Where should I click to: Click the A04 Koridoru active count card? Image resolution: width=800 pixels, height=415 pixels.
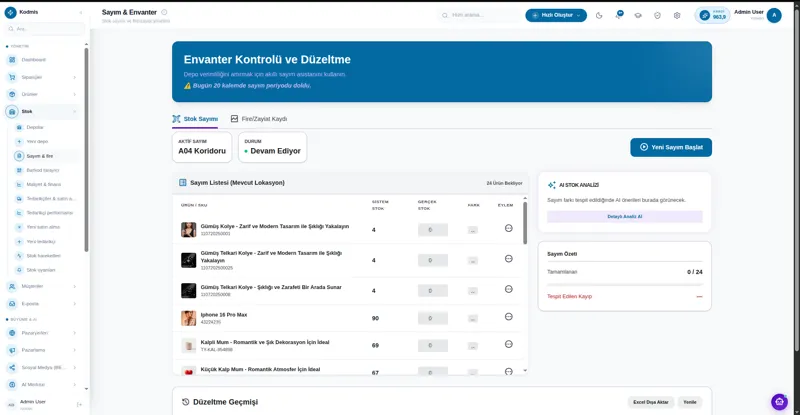pyautogui.click(x=202, y=148)
